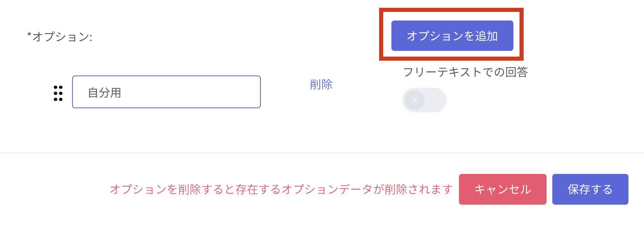Click the drag handle beside 自分用
The image size is (644, 226).
(x=58, y=93)
